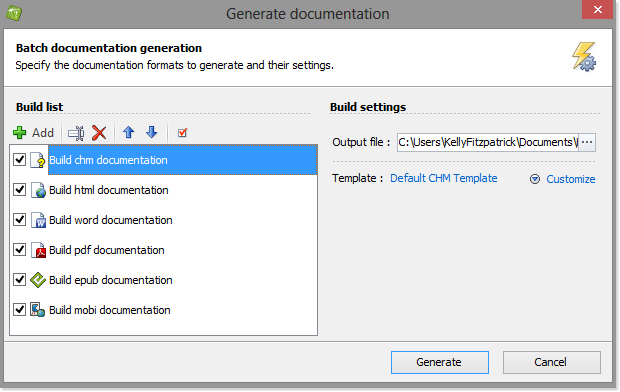Open Default CHM Template link
The image size is (620, 392).
(444, 178)
